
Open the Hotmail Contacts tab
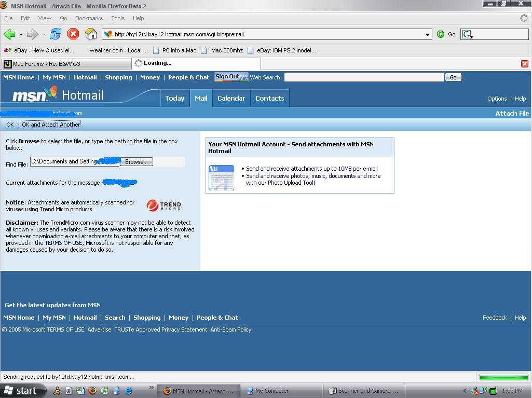point(270,99)
